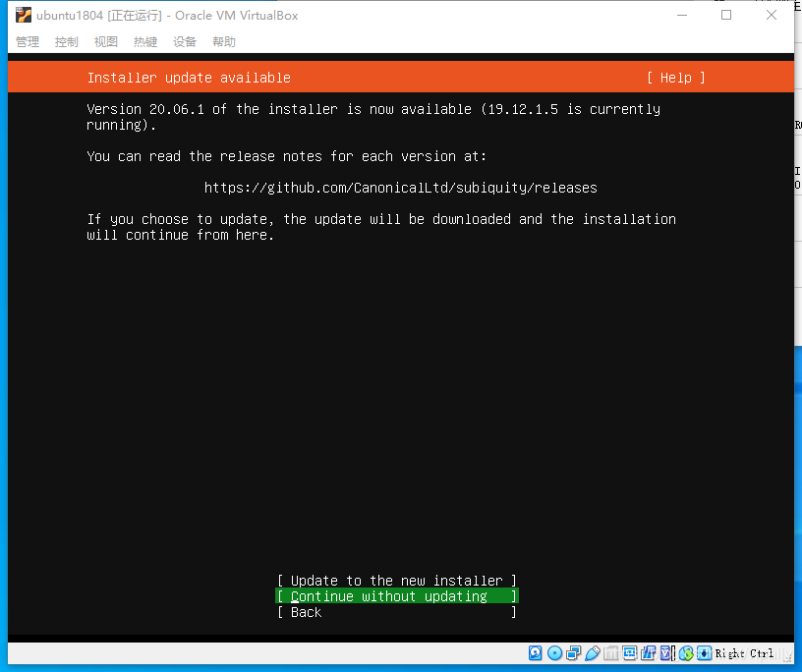Click the Right Ctrl host key label
This screenshot has width=802, height=672.
(x=744, y=653)
